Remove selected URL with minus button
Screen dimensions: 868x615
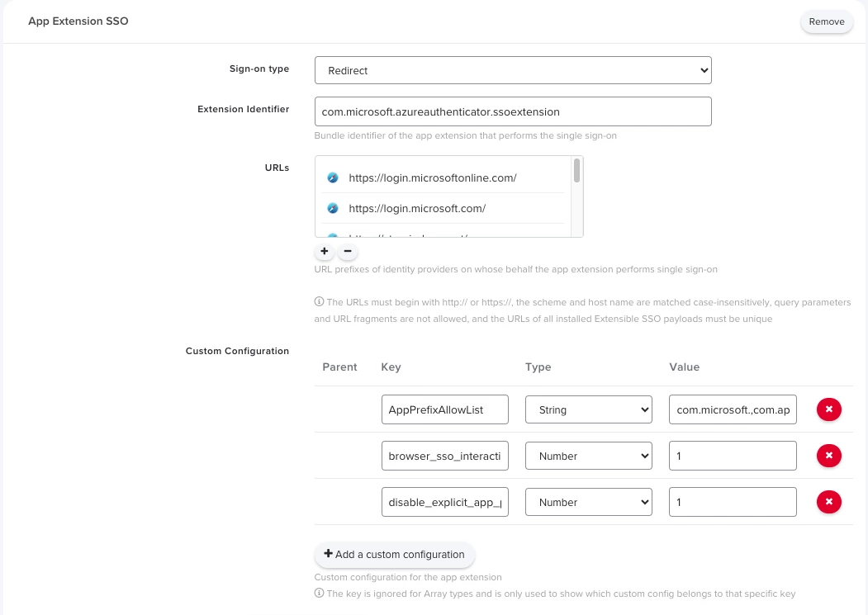pos(348,251)
